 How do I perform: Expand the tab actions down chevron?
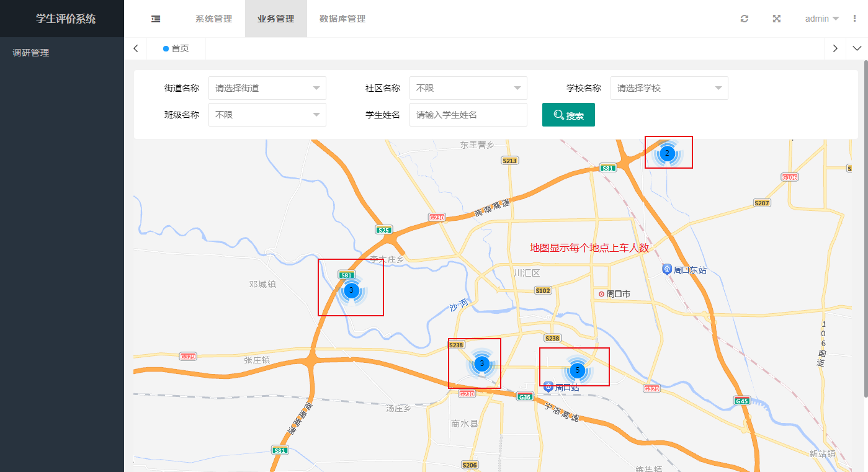tap(857, 48)
